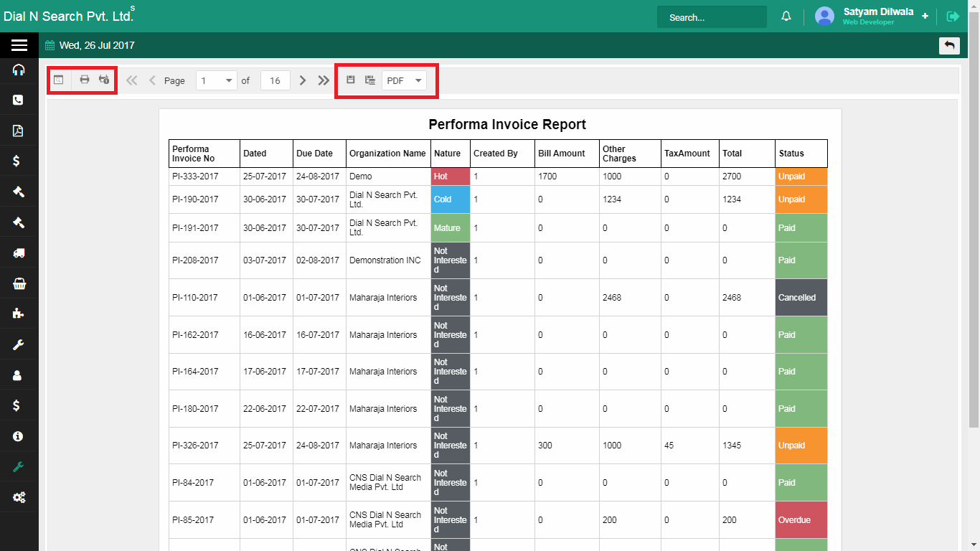The width and height of the screenshot is (980, 551).
Task: Go to the next page arrow
Action: pos(303,80)
